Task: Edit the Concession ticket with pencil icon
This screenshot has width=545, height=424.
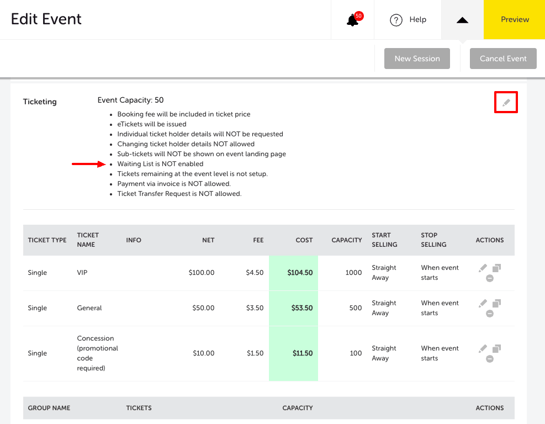Action: coord(483,349)
